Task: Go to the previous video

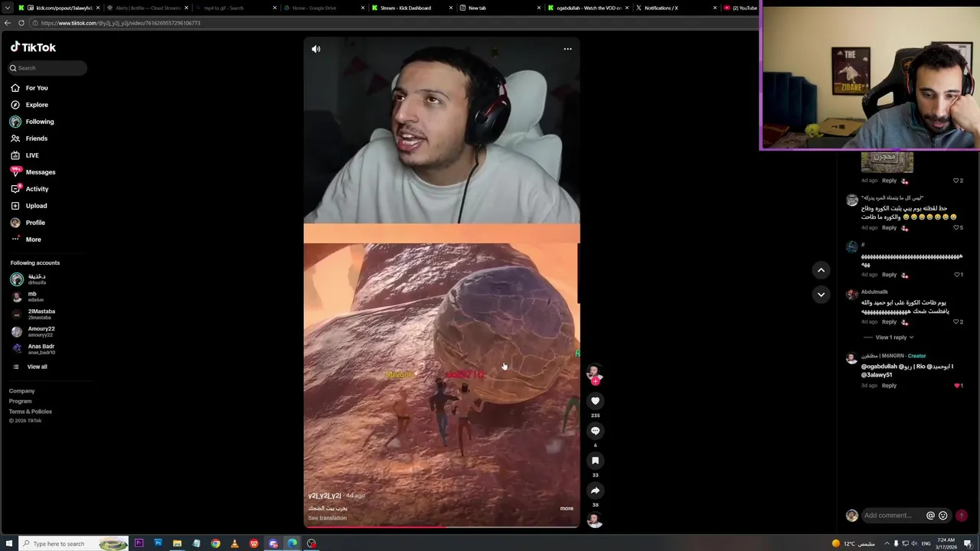Action: click(821, 270)
